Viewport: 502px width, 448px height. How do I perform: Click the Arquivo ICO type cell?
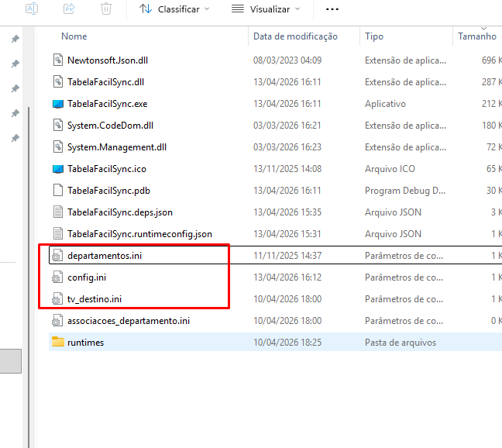point(390,169)
